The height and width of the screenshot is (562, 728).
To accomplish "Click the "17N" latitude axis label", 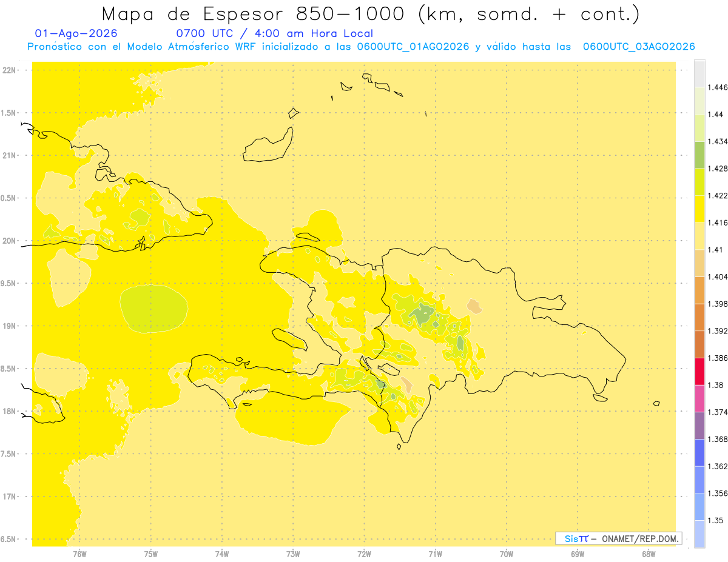I will (10, 497).
